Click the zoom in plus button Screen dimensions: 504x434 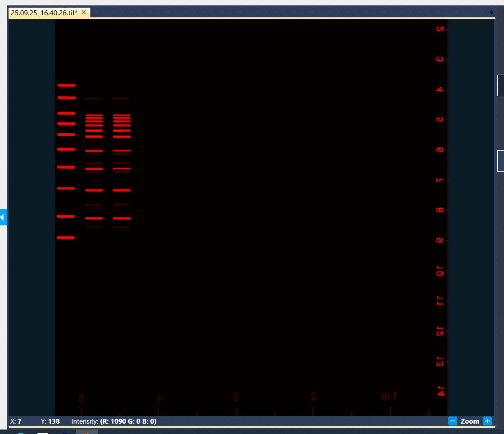point(487,421)
